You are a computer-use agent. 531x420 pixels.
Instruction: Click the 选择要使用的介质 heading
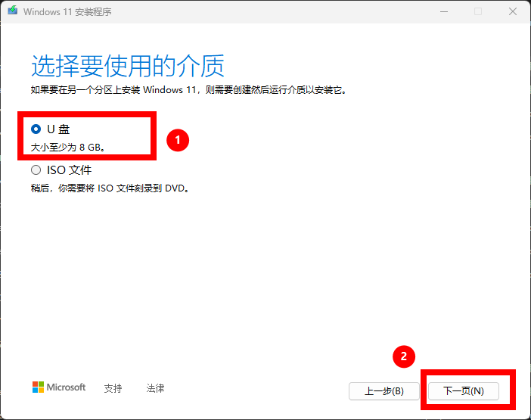point(128,67)
